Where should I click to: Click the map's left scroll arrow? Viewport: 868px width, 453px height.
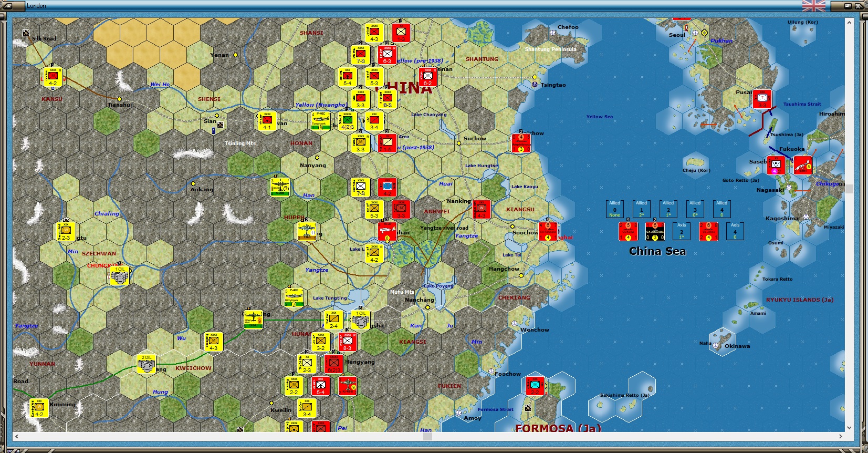[x=17, y=436]
